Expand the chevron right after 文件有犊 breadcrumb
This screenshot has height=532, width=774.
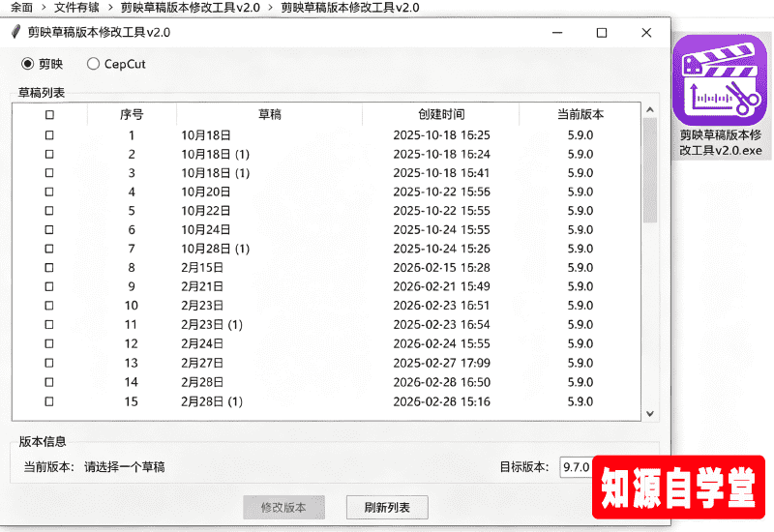[x=110, y=8]
